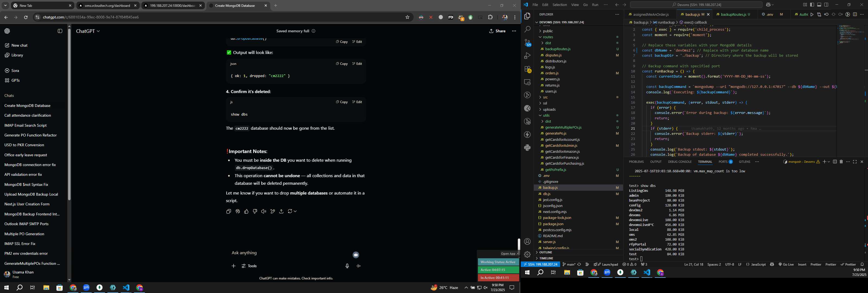Click the Run Code play icon in editor toolbar
The image size is (868, 293).
tap(812, 14)
